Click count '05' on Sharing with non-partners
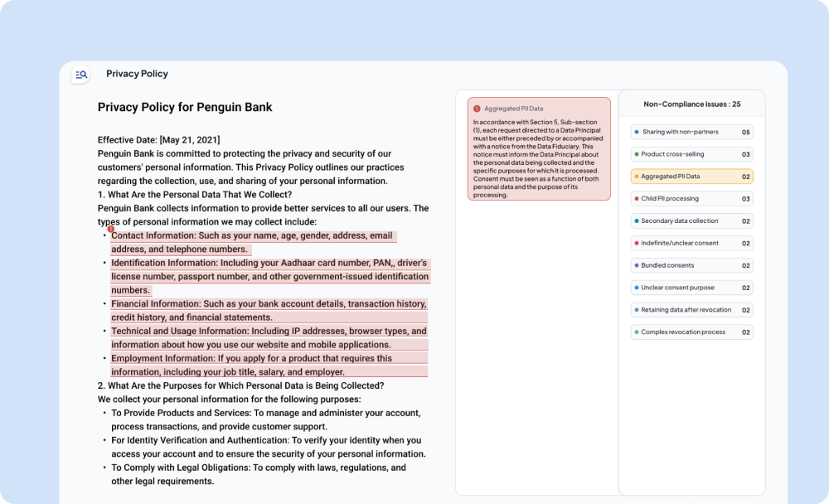The height and width of the screenshot is (504, 829). 745,132
